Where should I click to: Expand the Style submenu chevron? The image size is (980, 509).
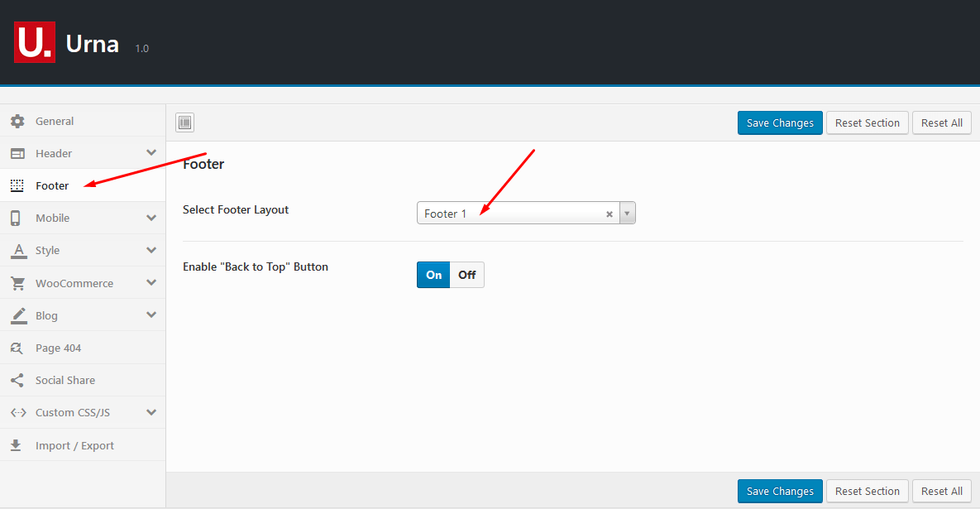pyautogui.click(x=151, y=250)
